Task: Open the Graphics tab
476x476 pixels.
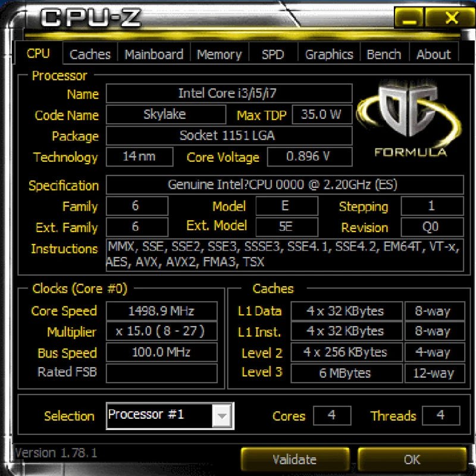Action: coord(329,54)
